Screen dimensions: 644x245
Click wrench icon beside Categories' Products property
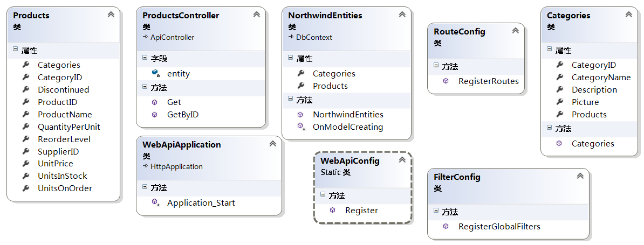tap(560, 114)
